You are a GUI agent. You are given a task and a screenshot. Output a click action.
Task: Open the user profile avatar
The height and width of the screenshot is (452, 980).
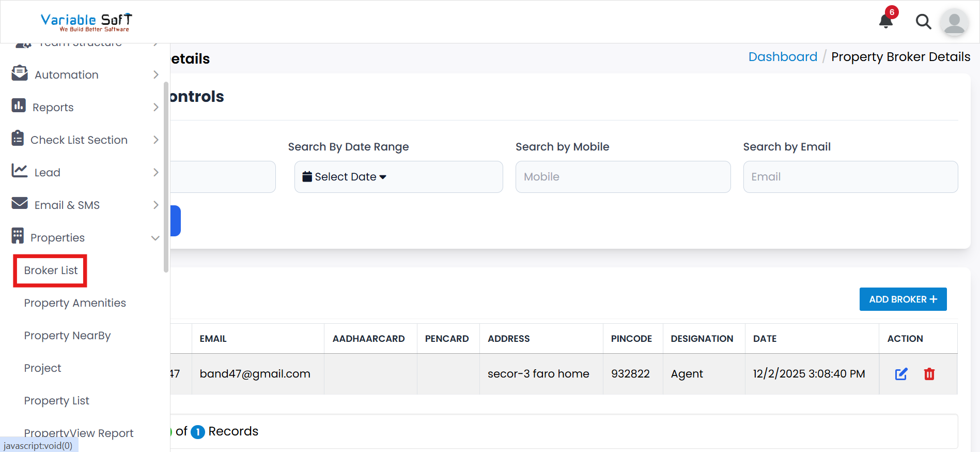click(954, 22)
